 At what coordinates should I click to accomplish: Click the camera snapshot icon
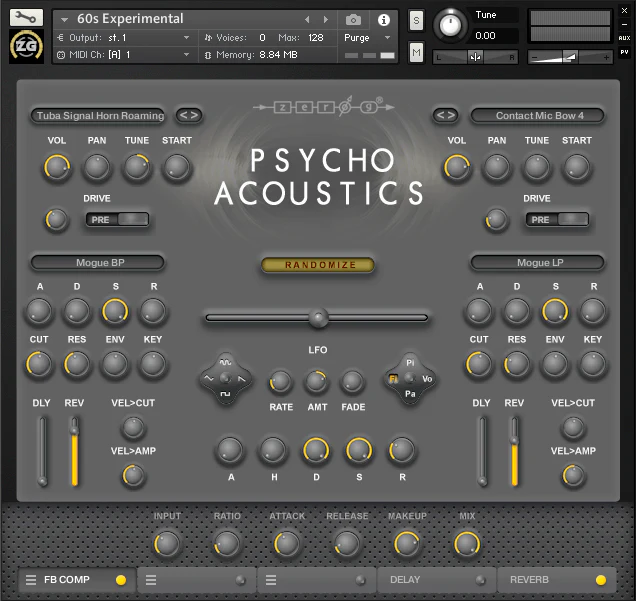(353, 20)
